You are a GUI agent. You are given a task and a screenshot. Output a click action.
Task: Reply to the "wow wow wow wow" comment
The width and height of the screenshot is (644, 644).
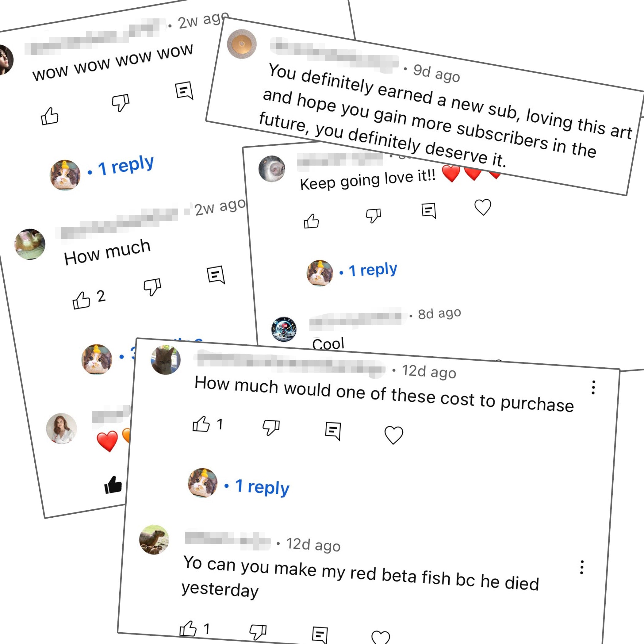pyautogui.click(x=184, y=90)
